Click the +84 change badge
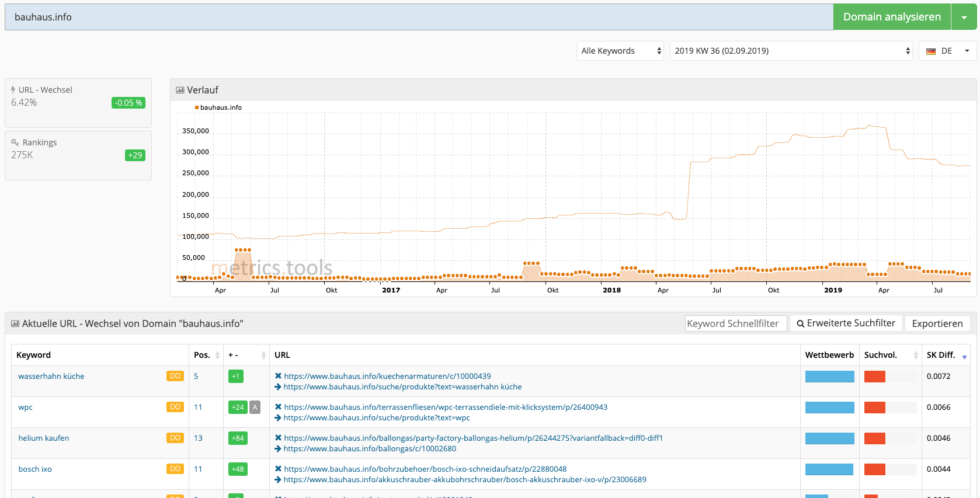Screen dimensions: 980x498 coord(238,438)
